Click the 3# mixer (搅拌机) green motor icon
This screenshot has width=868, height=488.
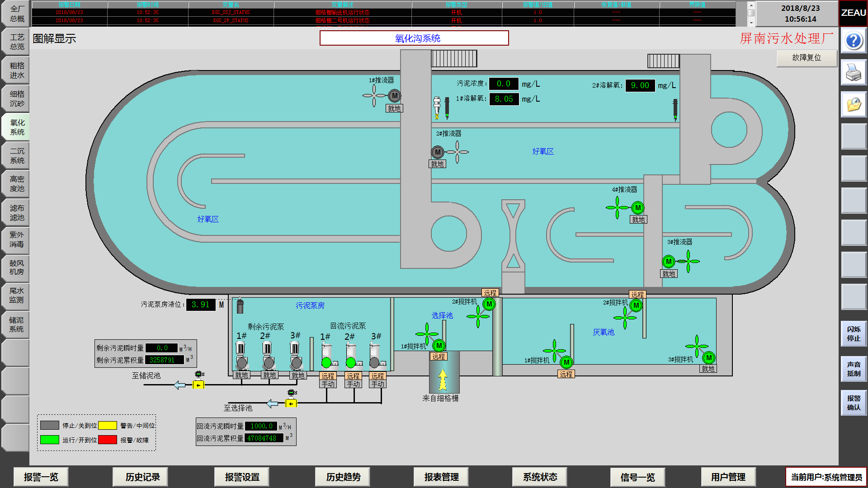pos(708,358)
